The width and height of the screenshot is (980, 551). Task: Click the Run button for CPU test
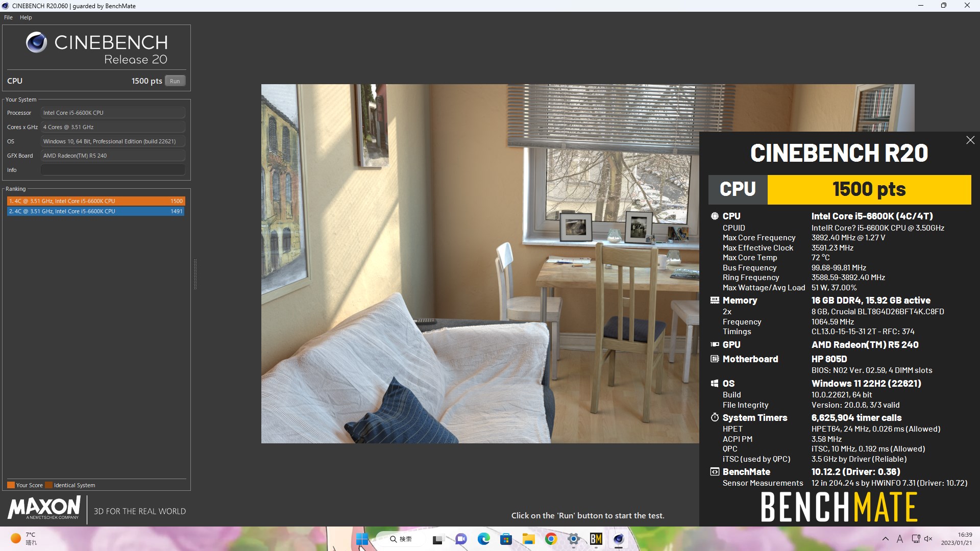tap(175, 81)
